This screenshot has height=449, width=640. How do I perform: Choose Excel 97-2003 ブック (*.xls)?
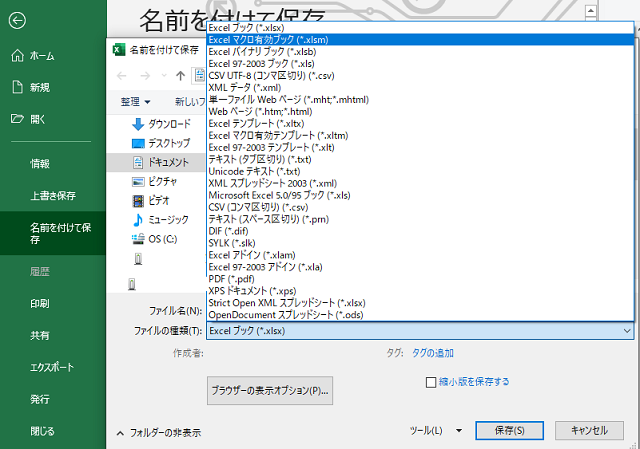[x=420, y=64]
